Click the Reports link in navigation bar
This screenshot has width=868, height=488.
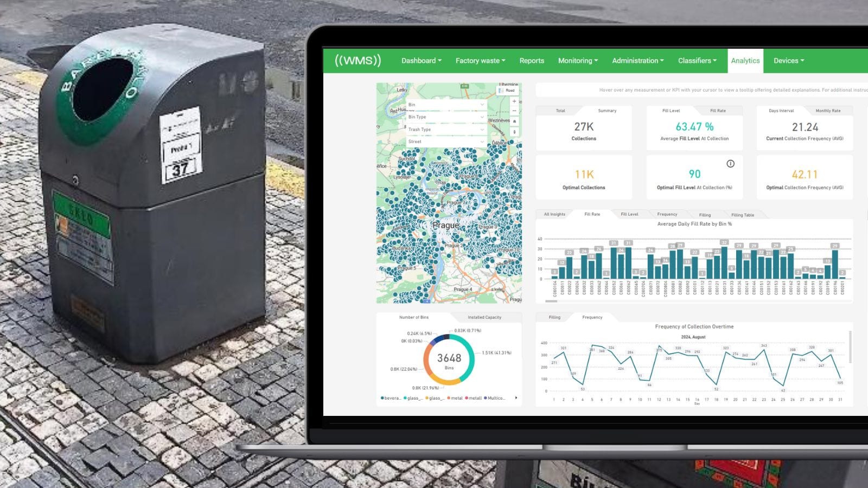[x=532, y=61]
